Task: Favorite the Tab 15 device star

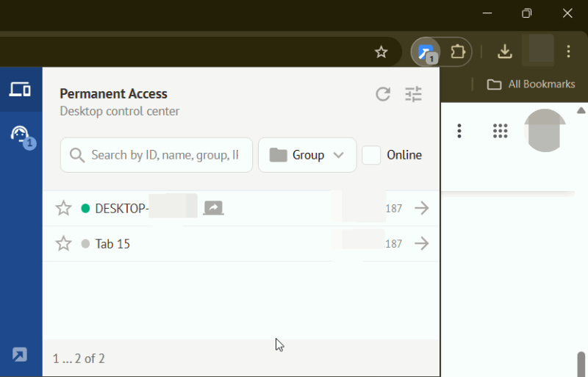Action: [63, 243]
